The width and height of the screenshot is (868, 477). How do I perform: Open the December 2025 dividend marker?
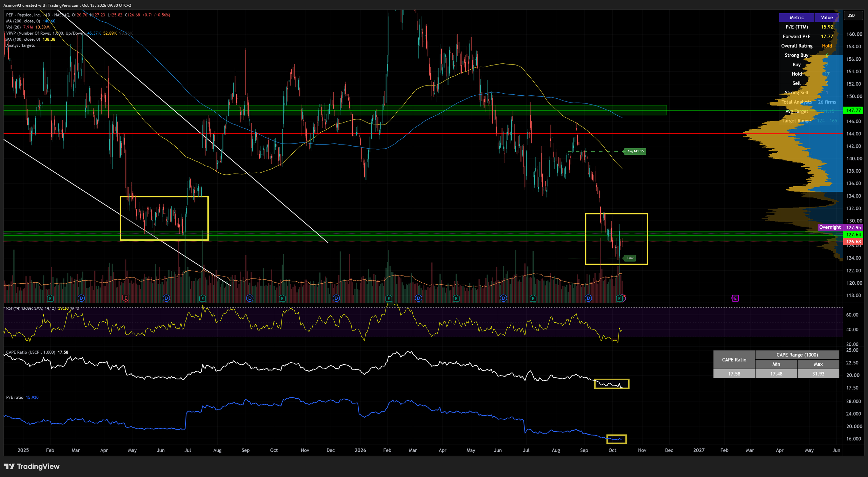[x=336, y=298]
